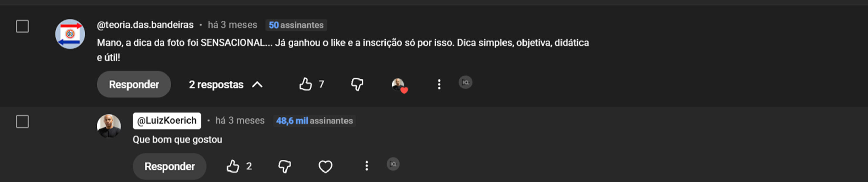868x182 pixels.
Task: Click the 48,6 mil assinantes badge
Action: (x=314, y=121)
